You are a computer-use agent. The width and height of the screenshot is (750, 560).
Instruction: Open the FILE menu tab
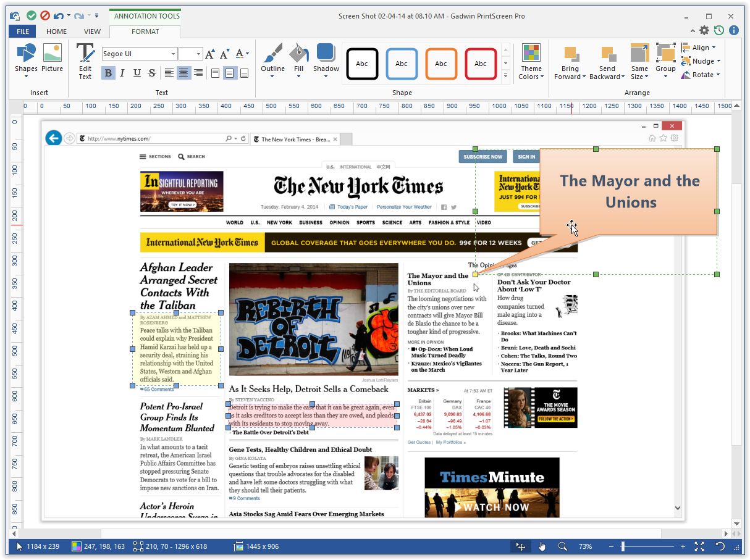tap(22, 31)
